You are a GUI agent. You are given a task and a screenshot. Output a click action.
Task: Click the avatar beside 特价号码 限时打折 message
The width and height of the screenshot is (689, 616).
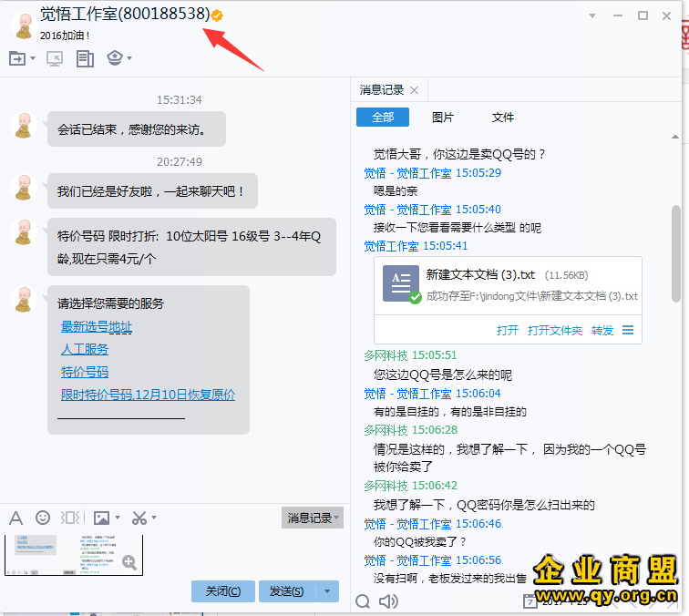point(24,232)
